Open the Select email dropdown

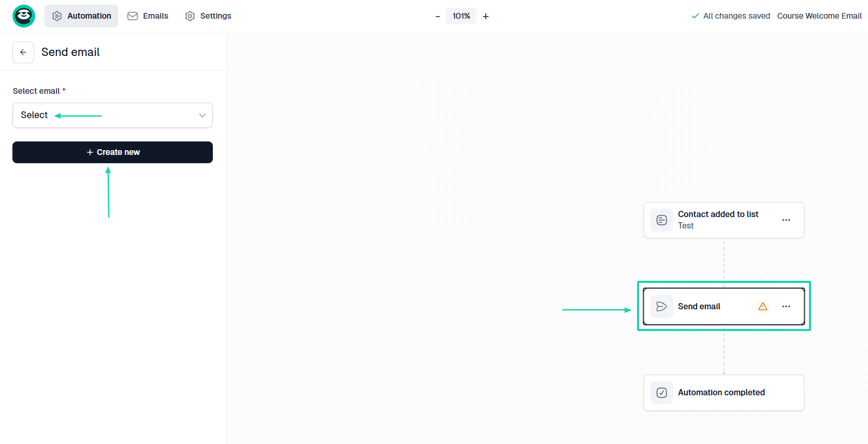[x=112, y=115]
